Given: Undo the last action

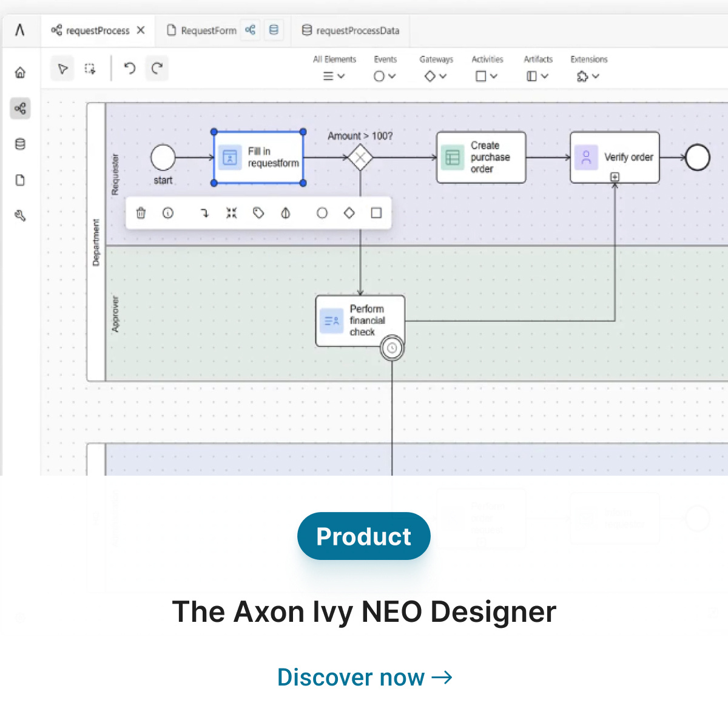Looking at the screenshot, I should click(129, 68).
